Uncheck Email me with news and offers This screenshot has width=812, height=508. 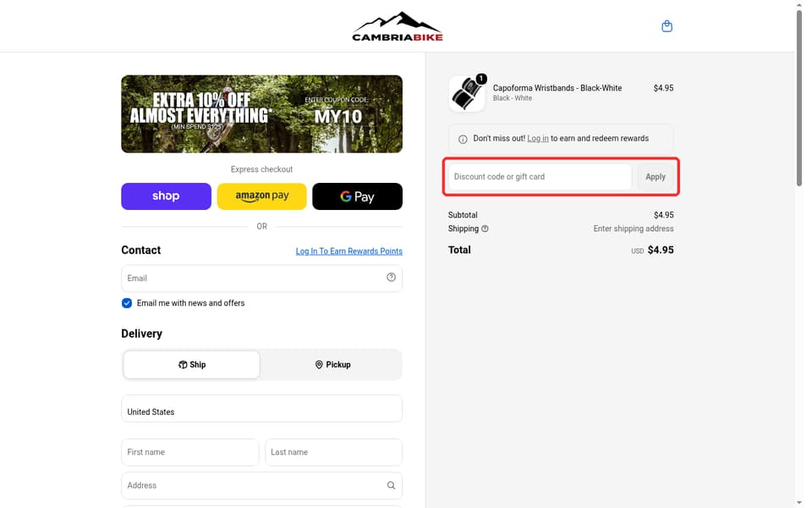127,303
